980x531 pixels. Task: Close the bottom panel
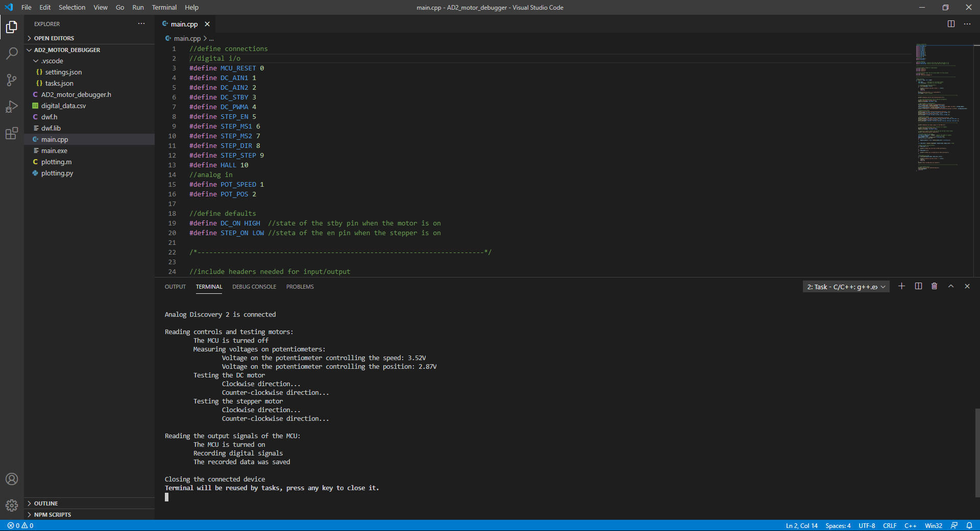pos(967,286)
